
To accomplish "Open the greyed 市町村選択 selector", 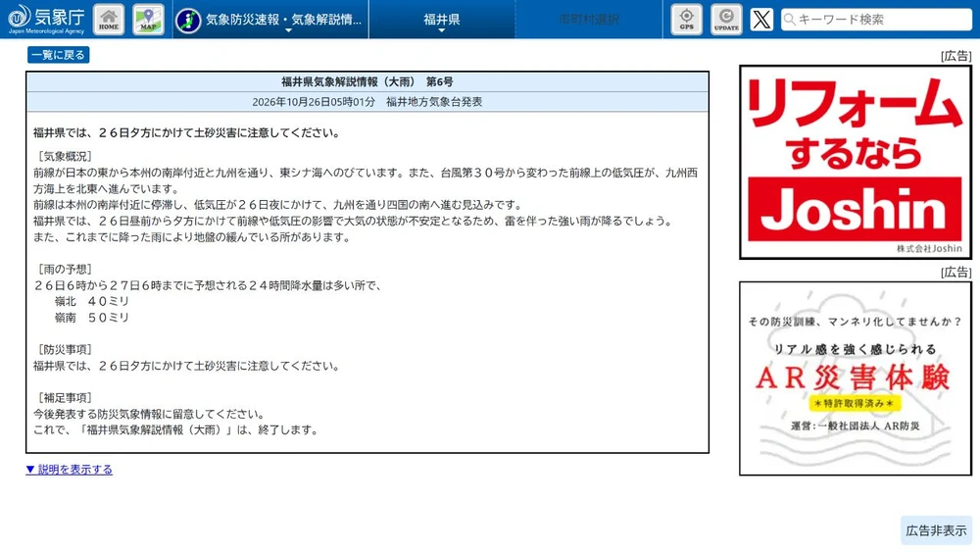I will click(x=589, y=20).
